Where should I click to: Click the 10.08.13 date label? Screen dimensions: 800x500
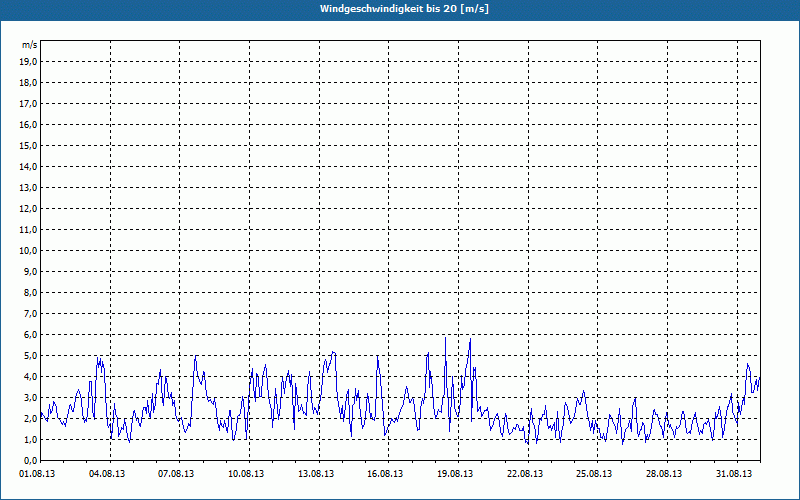click(x=246, y=474)
